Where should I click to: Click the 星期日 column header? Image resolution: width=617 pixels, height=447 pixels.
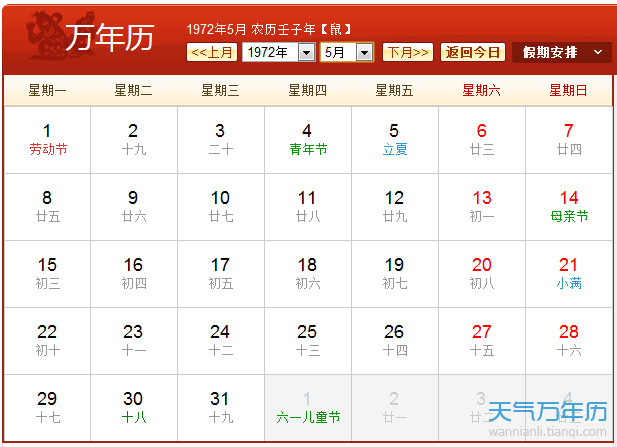coord(568,91)
